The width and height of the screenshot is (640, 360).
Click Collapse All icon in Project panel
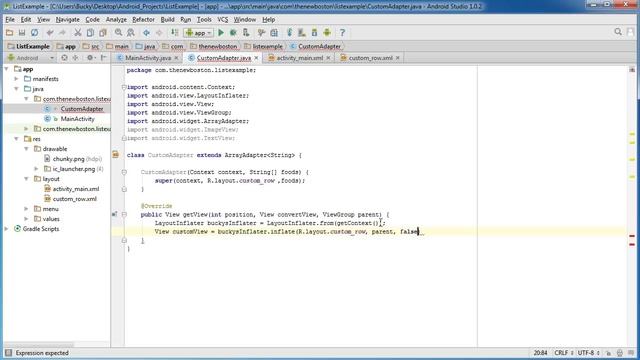[x=76, y=58]
